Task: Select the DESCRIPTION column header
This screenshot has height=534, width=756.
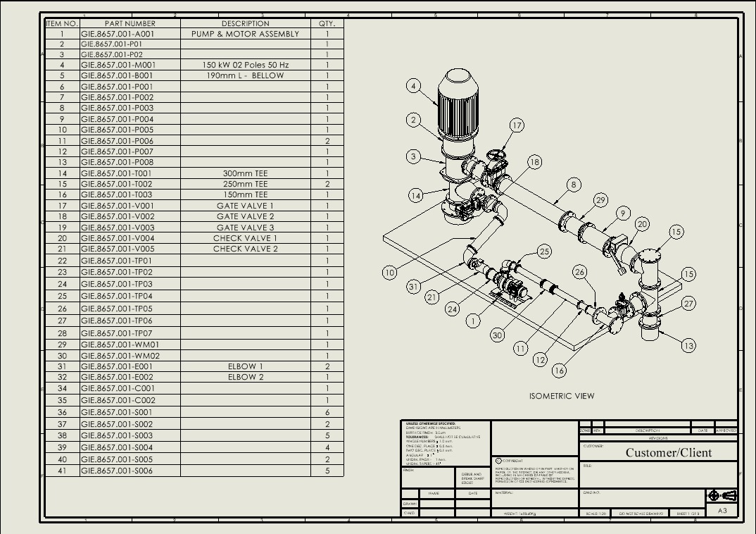Action: click(245, 23)
